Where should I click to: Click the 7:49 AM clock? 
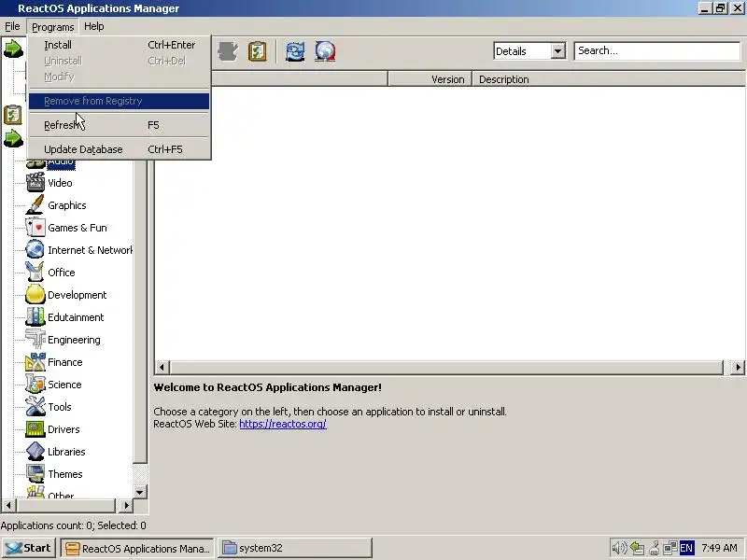tap(719, 548)
